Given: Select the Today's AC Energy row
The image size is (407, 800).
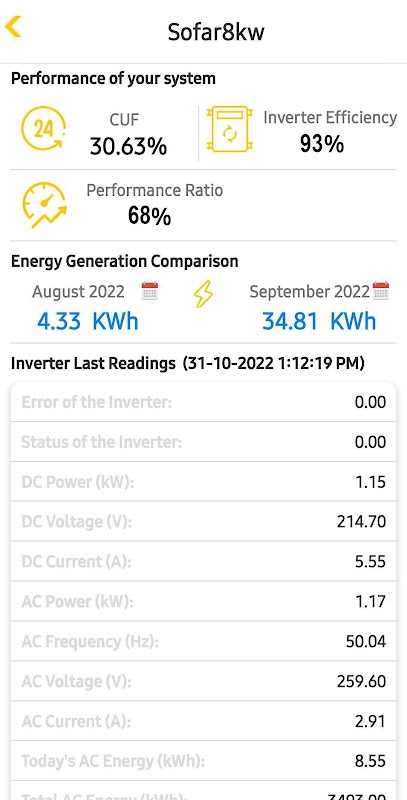Looking at the screenshot, I should click(204, 761).
